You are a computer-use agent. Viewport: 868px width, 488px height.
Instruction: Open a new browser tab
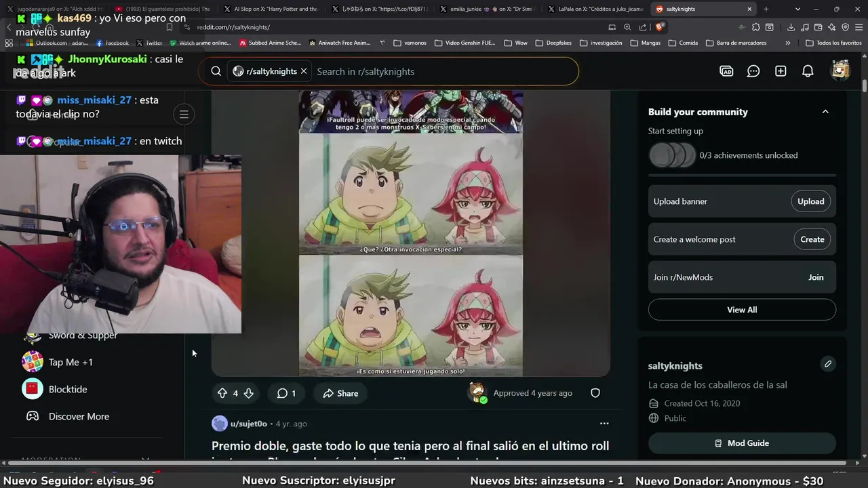pos(766,9)
